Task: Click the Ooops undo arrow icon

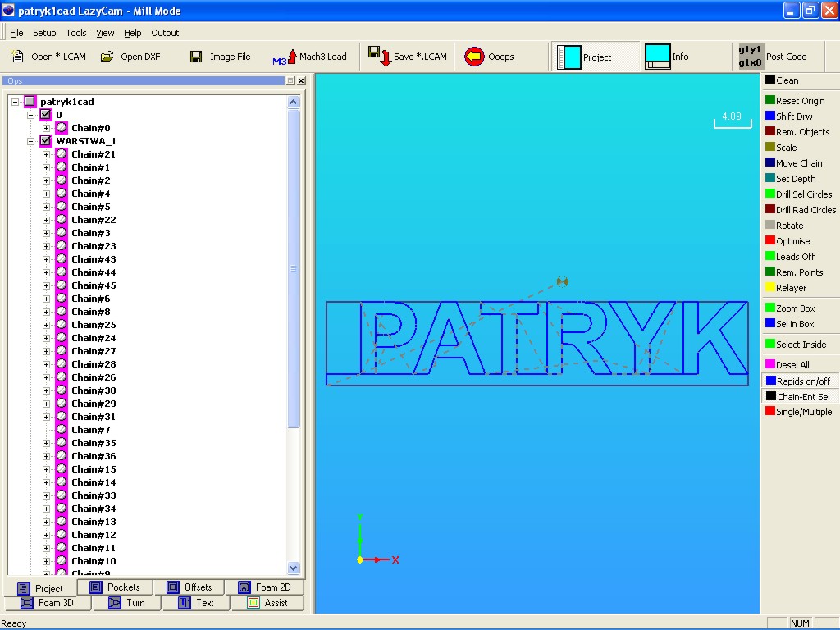Action: [x=474, y=57]
